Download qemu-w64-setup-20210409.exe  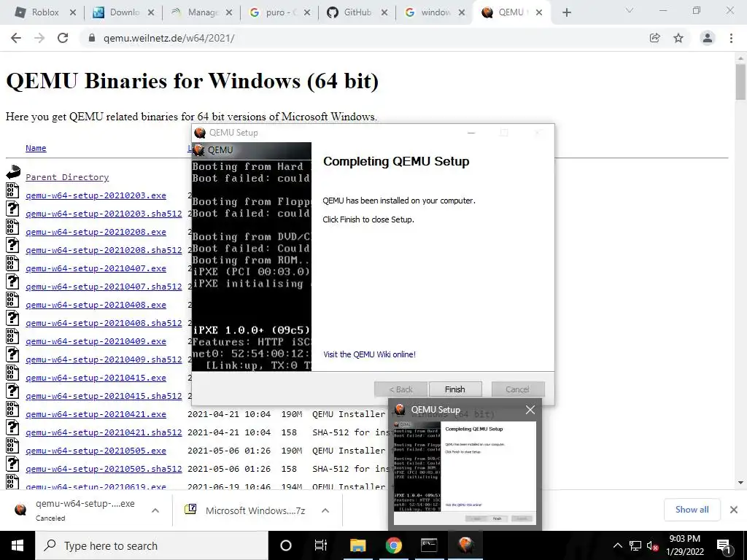[x=96, y=341]
